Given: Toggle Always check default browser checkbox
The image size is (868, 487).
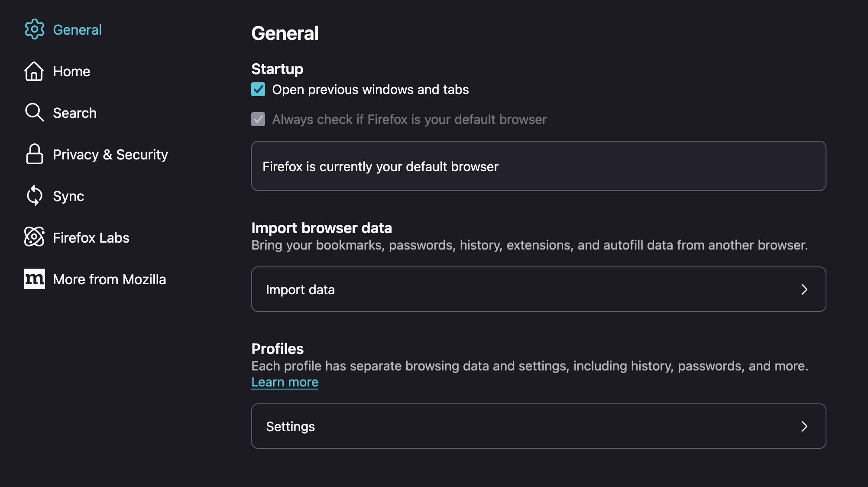Looking at the screenshot, I should click(x=258, y=119).
